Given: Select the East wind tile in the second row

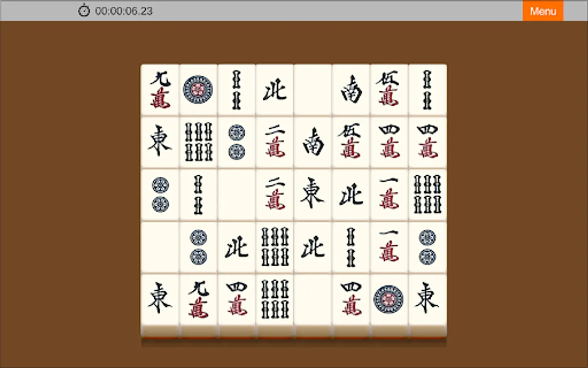Looking at the screenshot, I should tap(160, 142).
